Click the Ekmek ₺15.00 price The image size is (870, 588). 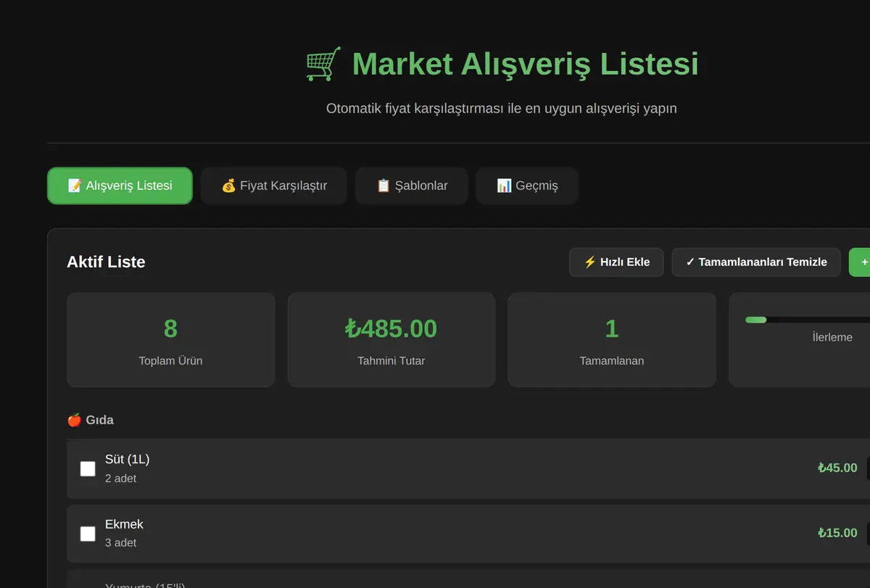coord(837,533)
